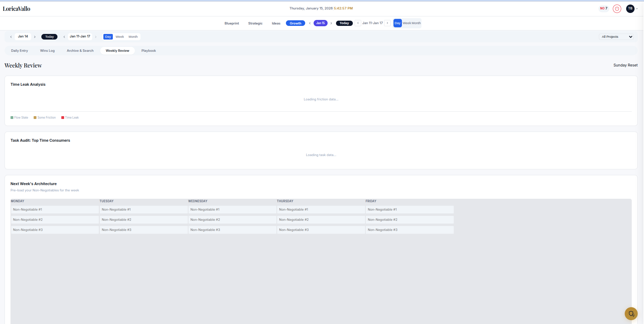The height and width of the screenshot is (324, 644).
Task: Switch to Week view in date toolbar
Action: click(119, 37)
